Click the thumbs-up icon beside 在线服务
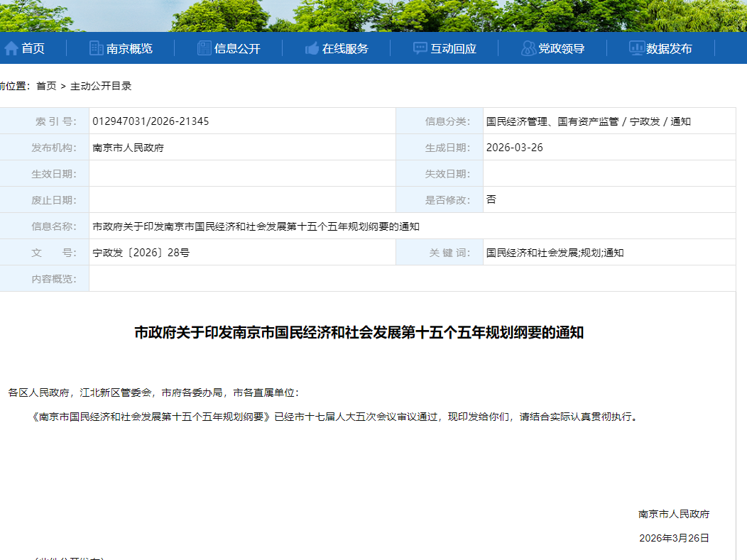This screenshot has height=560, width=747. (312, 48)
